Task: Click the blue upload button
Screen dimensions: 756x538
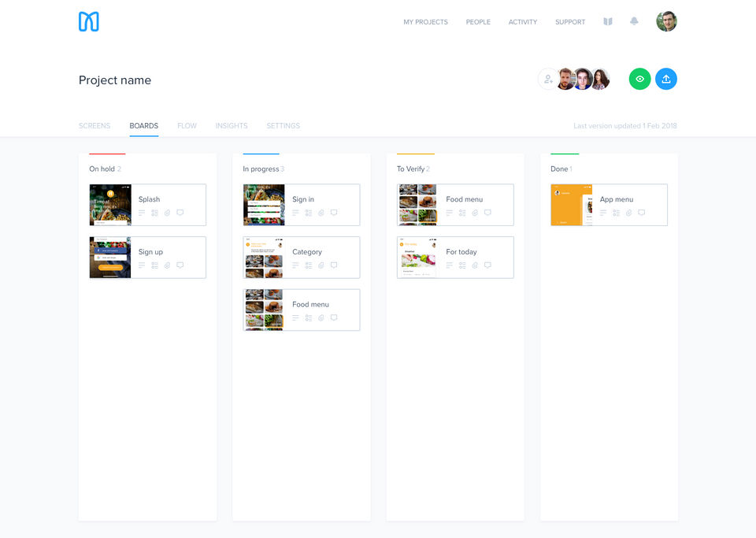Action: [666, 79]
